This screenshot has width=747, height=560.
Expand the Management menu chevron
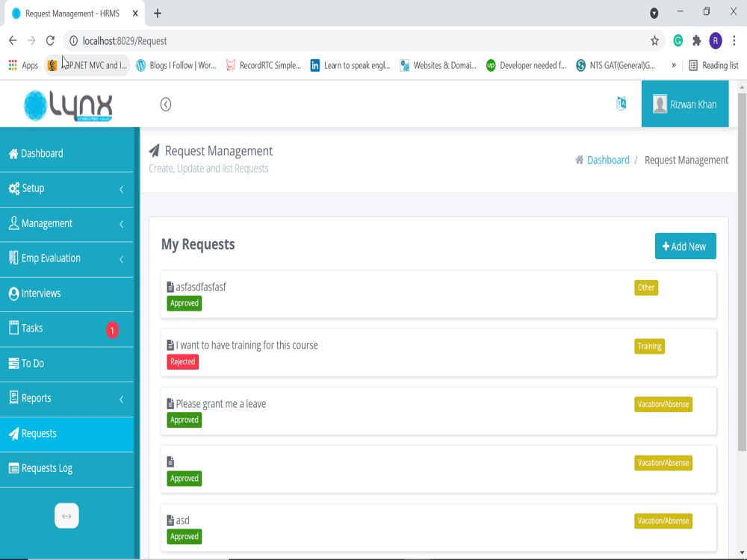[x=122, y=224]
